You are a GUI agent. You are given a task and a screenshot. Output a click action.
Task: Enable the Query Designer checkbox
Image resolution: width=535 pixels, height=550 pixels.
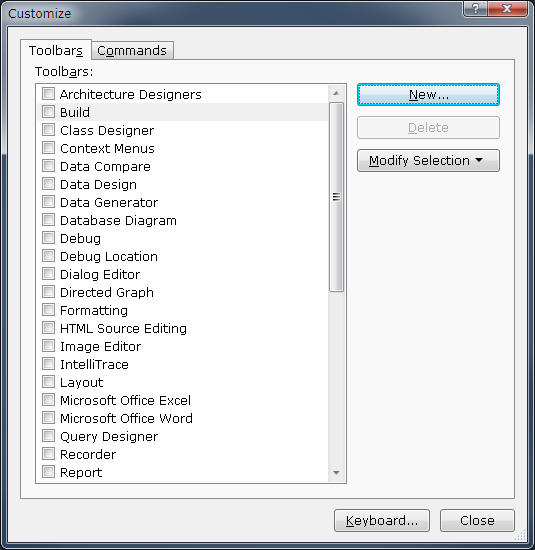point(48,436)
